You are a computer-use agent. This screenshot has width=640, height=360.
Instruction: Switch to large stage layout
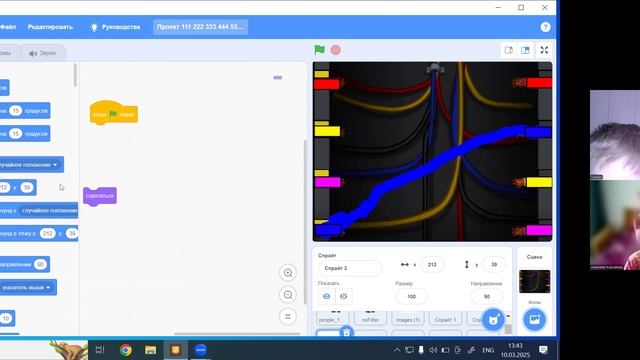(525, 50)
